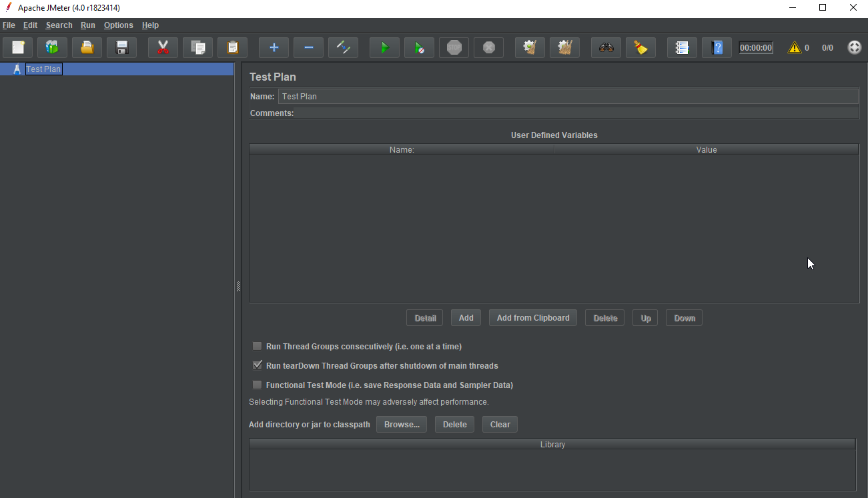Click the Toggle enable/disable toolbar icon

(344, 48)
